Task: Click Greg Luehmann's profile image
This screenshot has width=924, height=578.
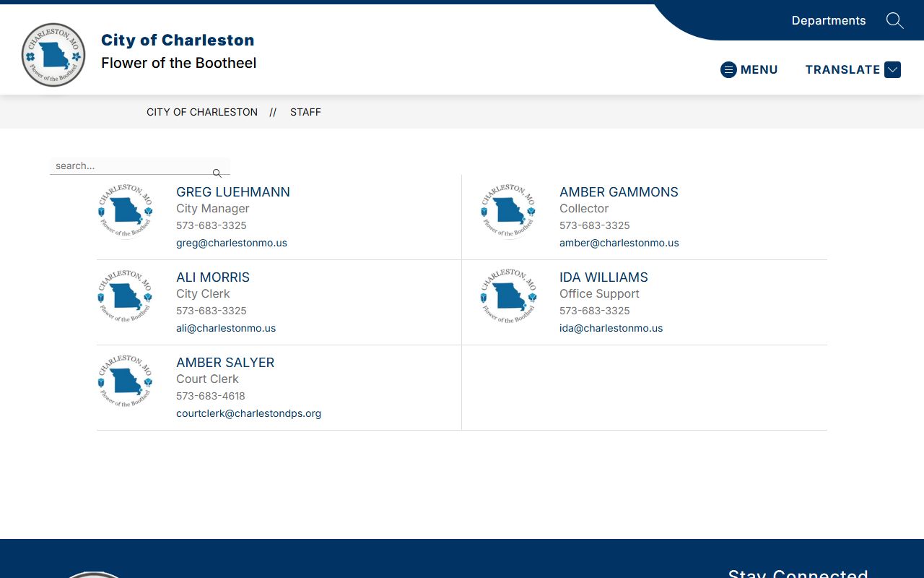Action: [126, 211]
